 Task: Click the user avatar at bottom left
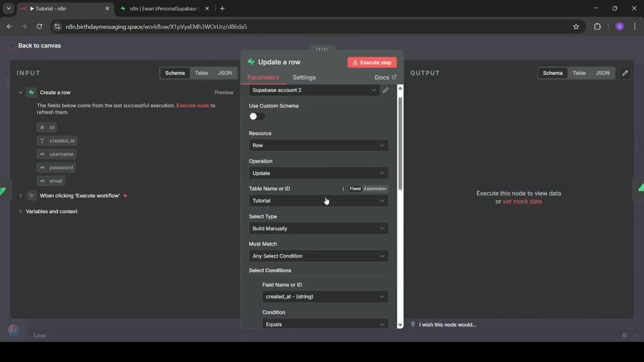tap(14, 330)
